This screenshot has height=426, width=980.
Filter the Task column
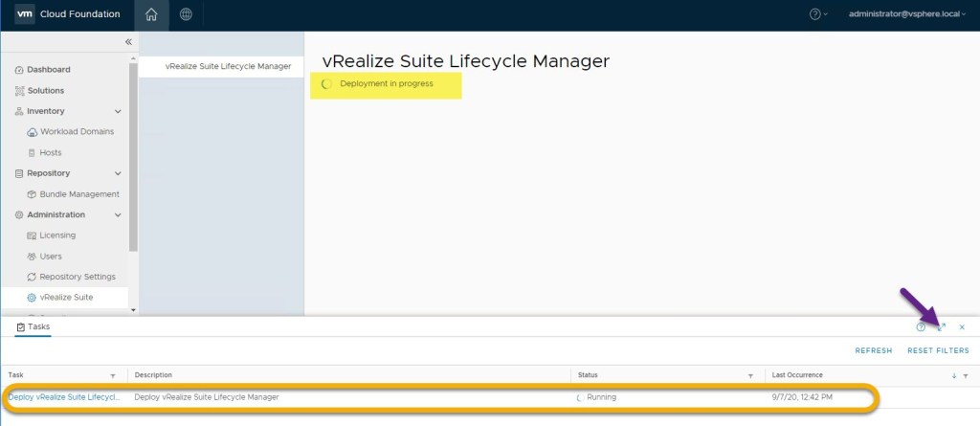click(x=113, y=375)
